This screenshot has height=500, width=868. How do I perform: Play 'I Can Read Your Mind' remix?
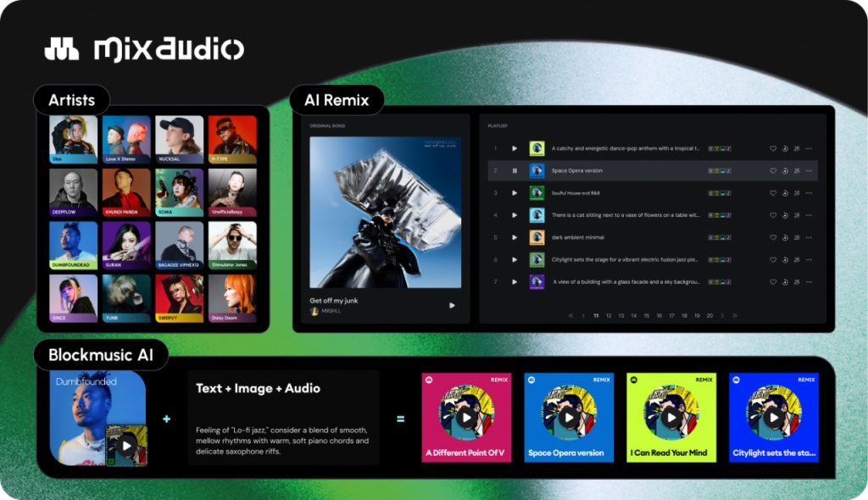click(671, 418)
